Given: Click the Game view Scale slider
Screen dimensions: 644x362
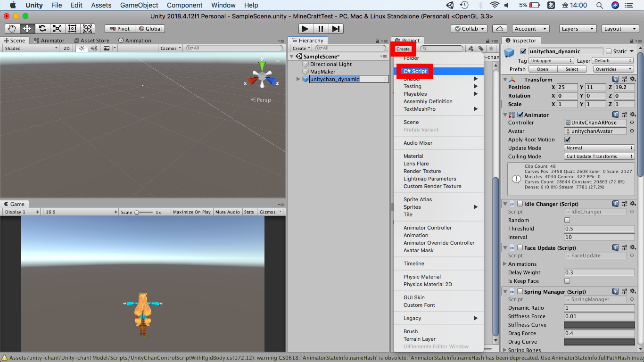Looking at the screenshot, I should tap(145, 212).
